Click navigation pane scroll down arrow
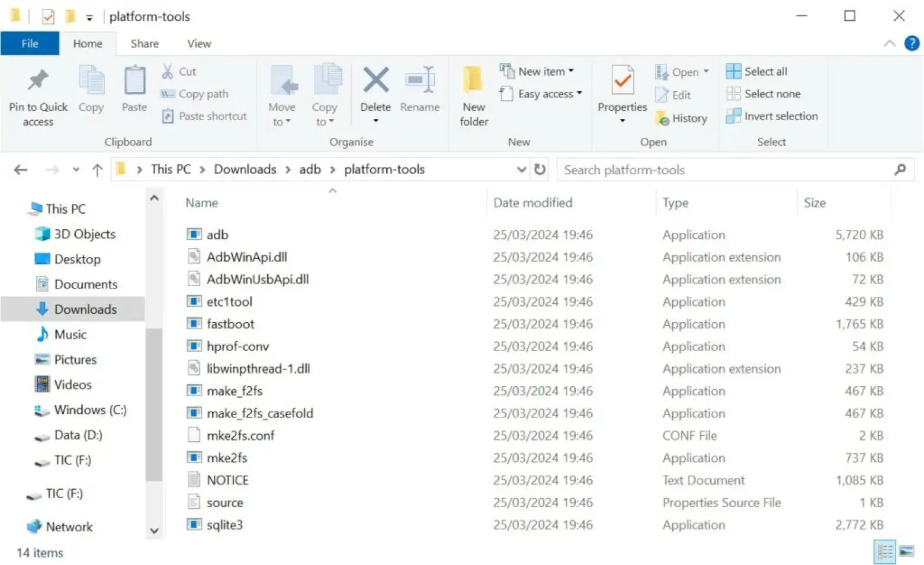 154,531
